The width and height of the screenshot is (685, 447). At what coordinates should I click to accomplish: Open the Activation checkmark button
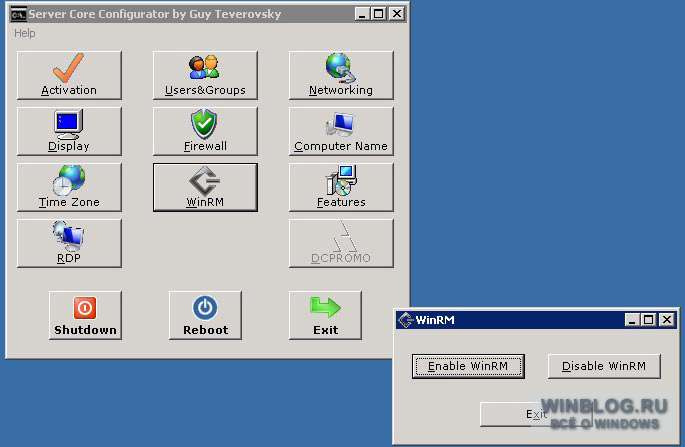69,75
